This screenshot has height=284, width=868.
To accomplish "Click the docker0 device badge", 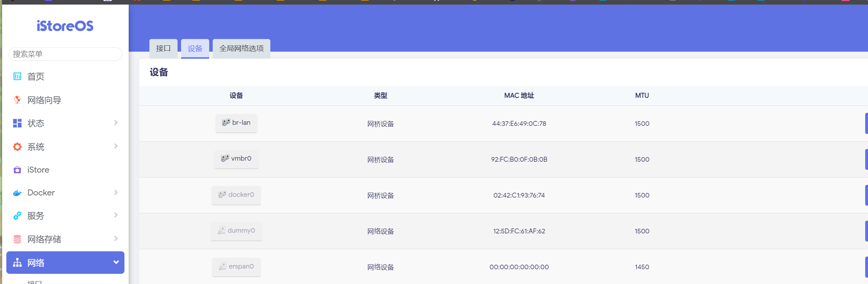I will click(236, 195).
